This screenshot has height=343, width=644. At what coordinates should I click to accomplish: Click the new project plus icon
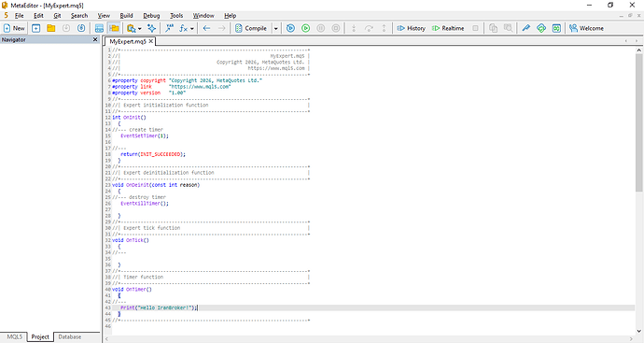coord(36,28)
